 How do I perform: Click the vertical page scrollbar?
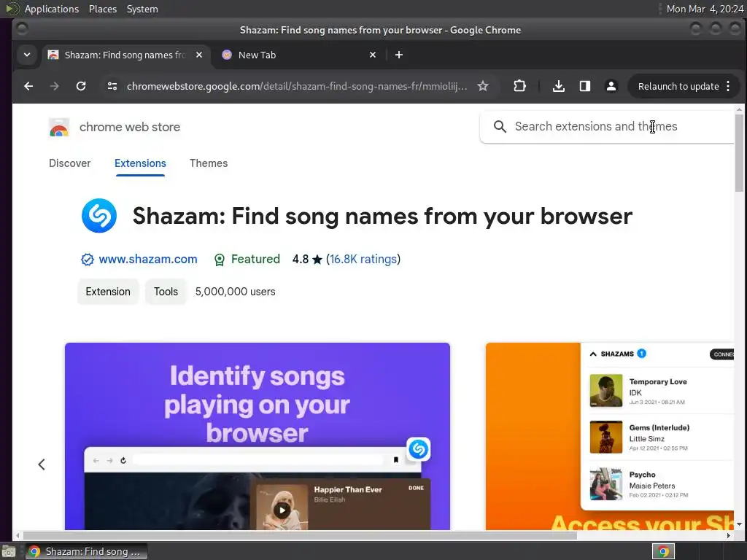click(x=739, y=153)
